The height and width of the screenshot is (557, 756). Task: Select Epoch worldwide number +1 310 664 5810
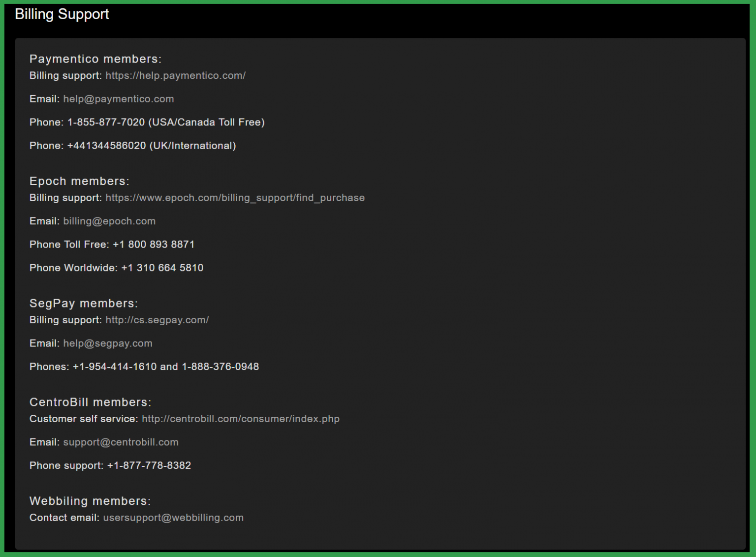pyautogui.click(x=162, y=268)
